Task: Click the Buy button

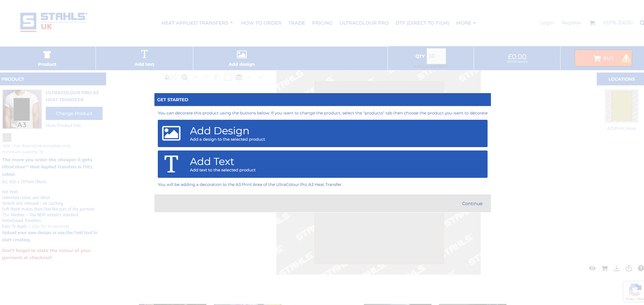Action: (603, 58)
